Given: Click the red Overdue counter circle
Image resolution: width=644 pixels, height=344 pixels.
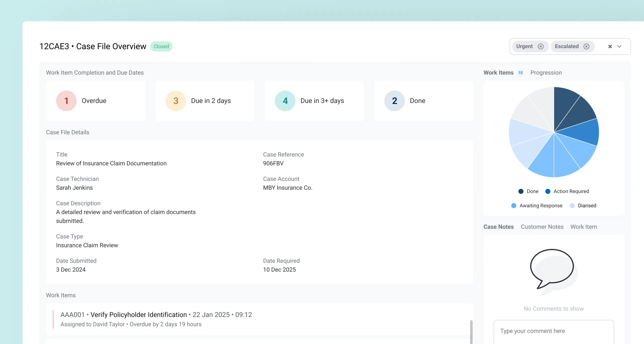Looking at the screenshot, I should click(66, 101).
